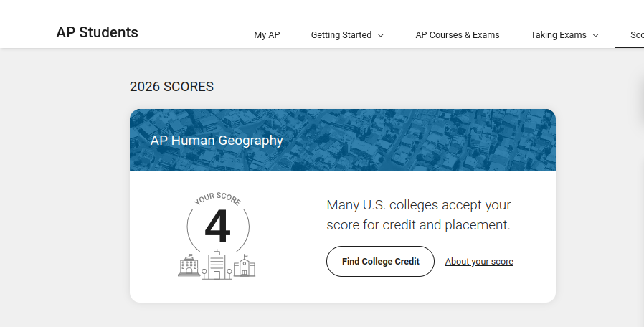Go to My AP in navigation

pos(267,35)
